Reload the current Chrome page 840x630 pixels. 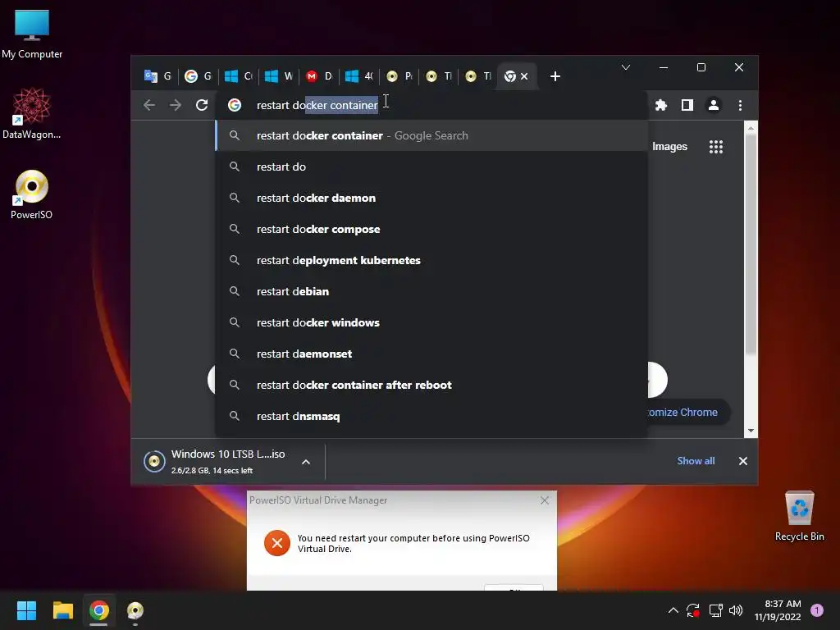[x=202, y=105]
